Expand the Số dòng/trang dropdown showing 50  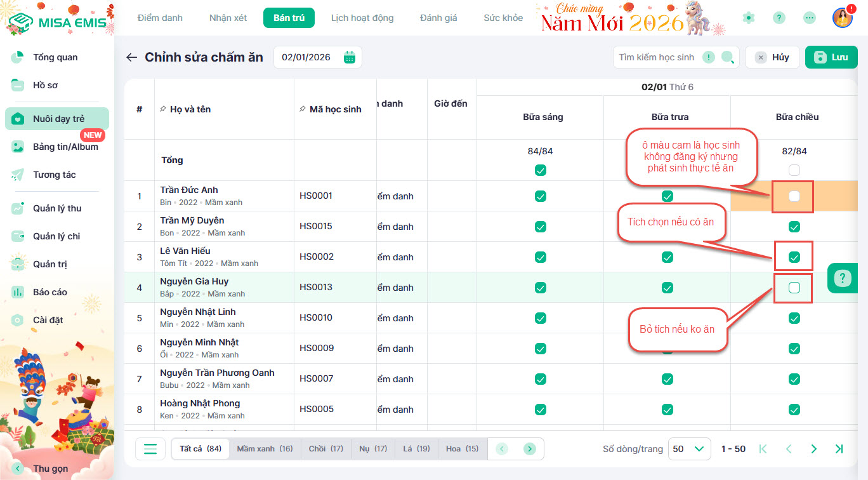tap(688, 449)
